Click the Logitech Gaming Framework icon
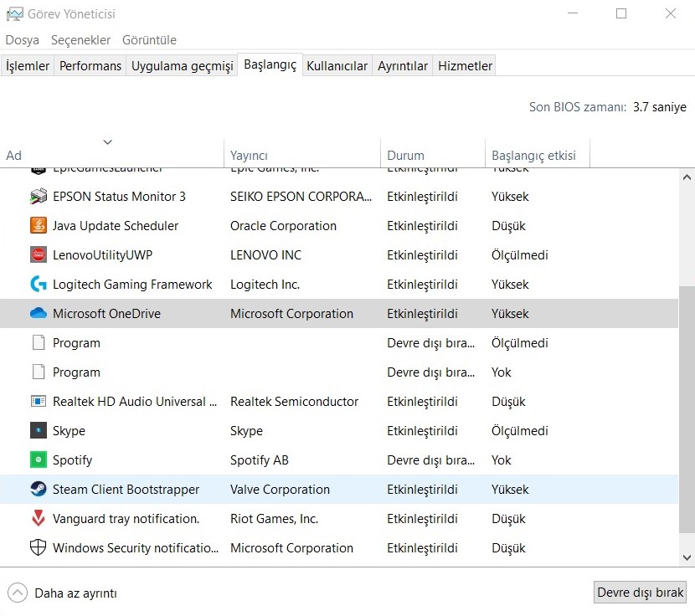695x616 pixels. tap(39, 284)
